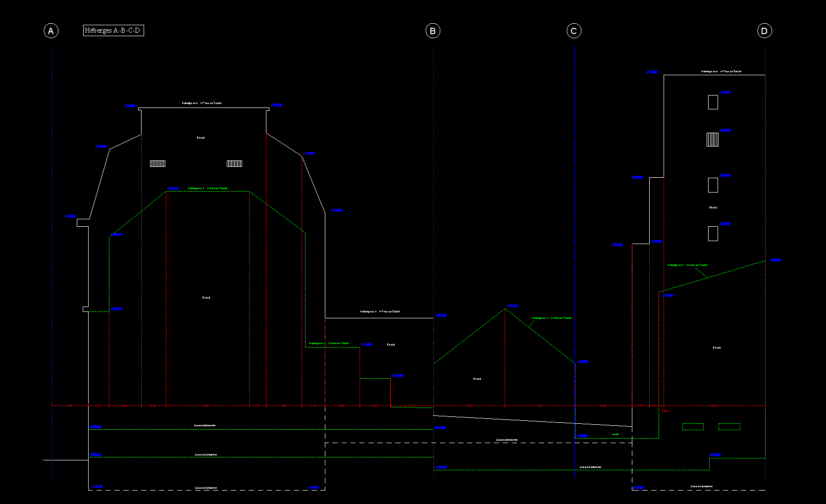Pick the lowest window rectangle on the tower

(713, 233)
